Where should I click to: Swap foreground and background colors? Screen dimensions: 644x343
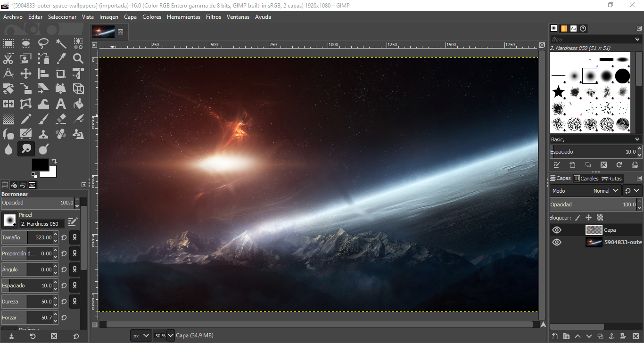54,161
